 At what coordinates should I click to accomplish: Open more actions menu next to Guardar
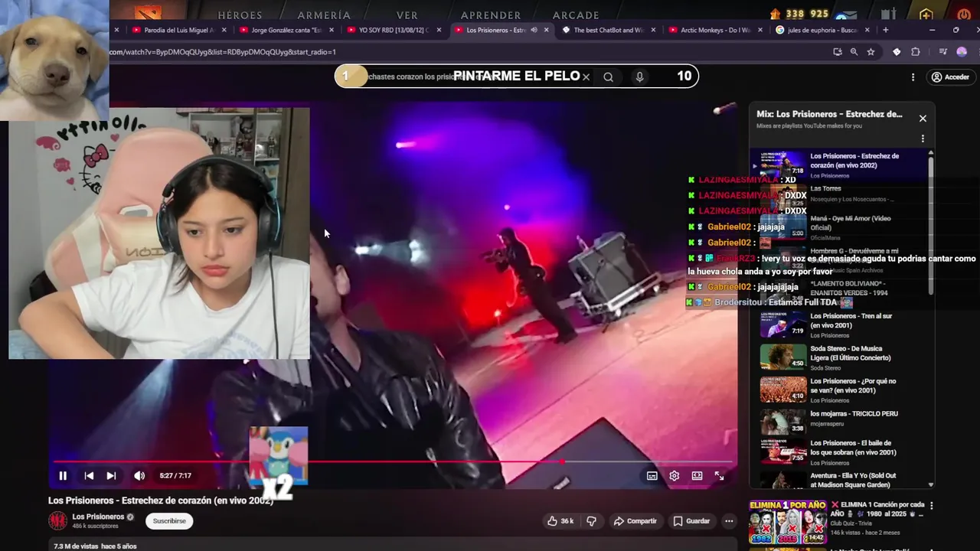[729, 521]
